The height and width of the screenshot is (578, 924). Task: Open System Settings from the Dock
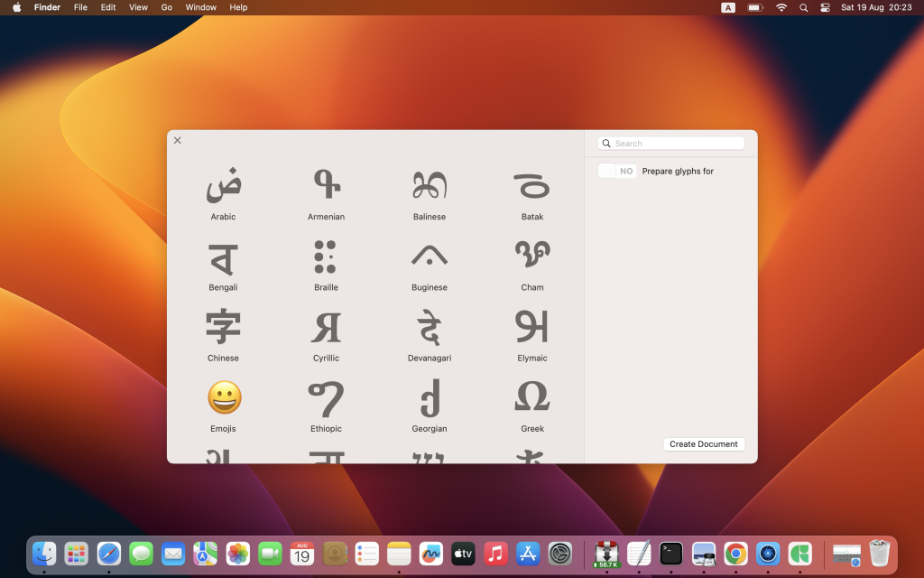click(x=559, y=554)
